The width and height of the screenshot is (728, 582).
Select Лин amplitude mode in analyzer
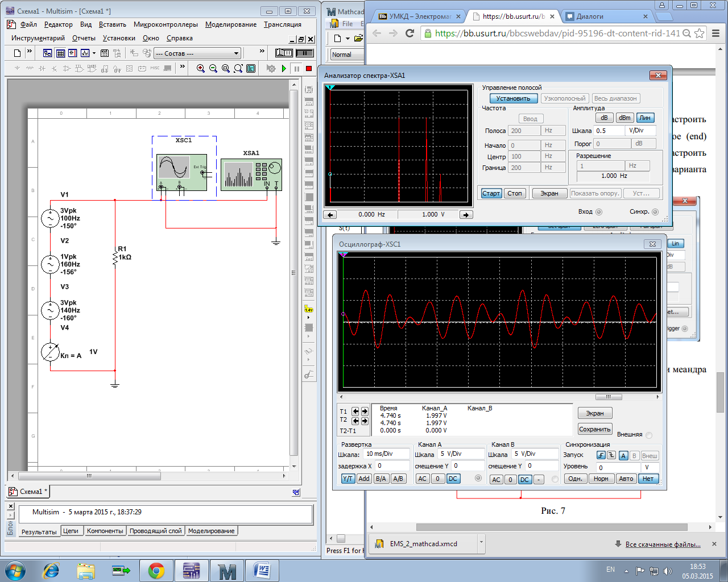pos(645,118)
